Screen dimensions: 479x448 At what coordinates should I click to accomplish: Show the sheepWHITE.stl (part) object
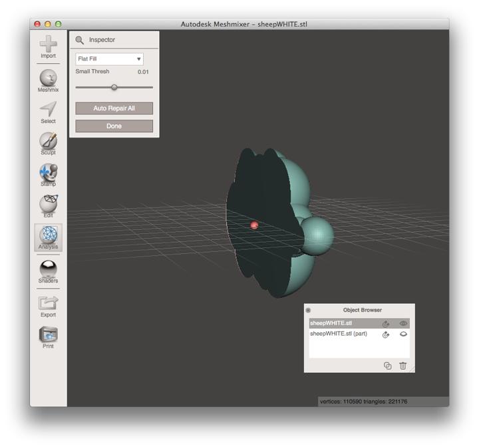point(403,334)
